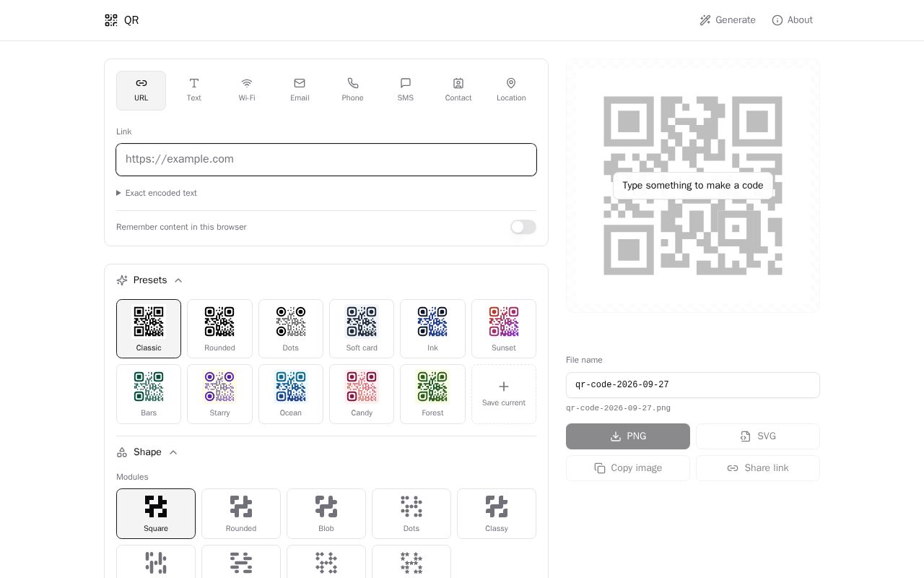Apply the Sunset preset

pyautogui.click(x=504, y=329)
